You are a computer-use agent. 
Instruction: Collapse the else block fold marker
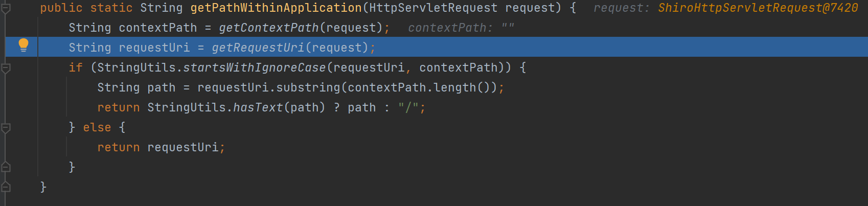pos(6,127)
